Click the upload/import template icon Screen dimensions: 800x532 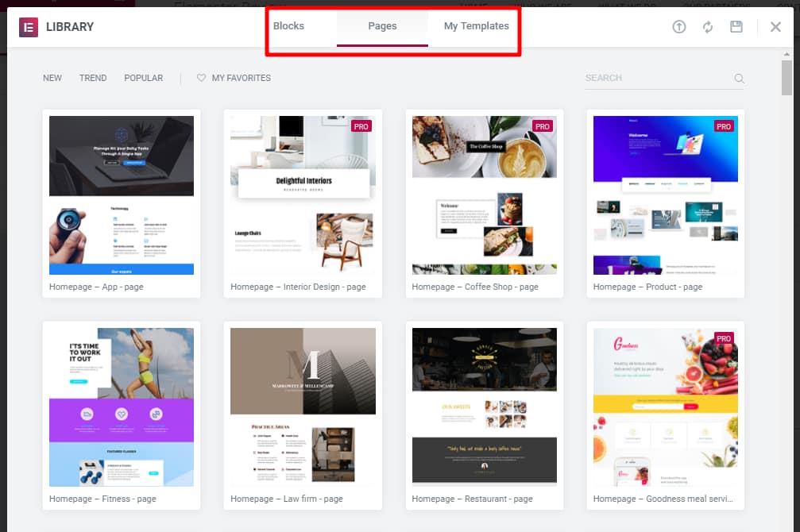point(678,27)
